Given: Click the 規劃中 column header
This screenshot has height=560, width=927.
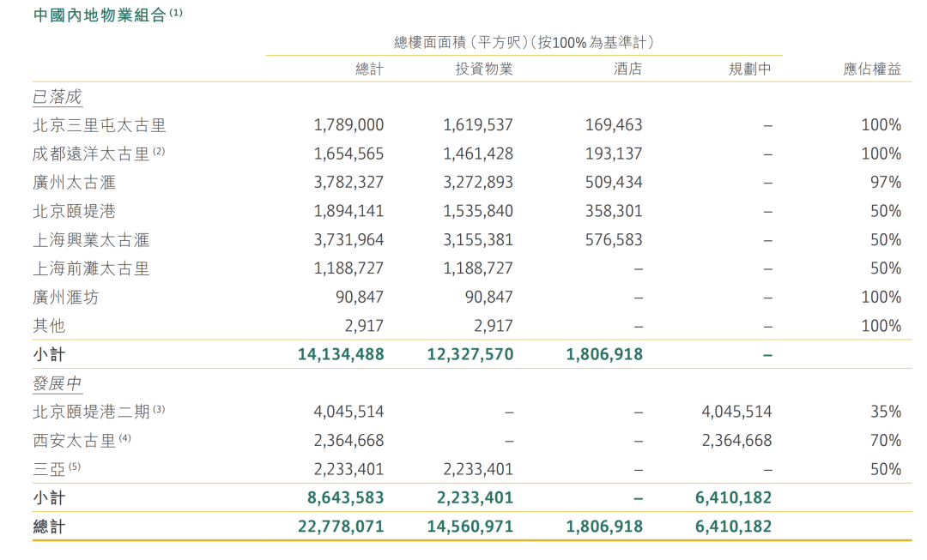Looking at the screenshot, I should point(751,68).
